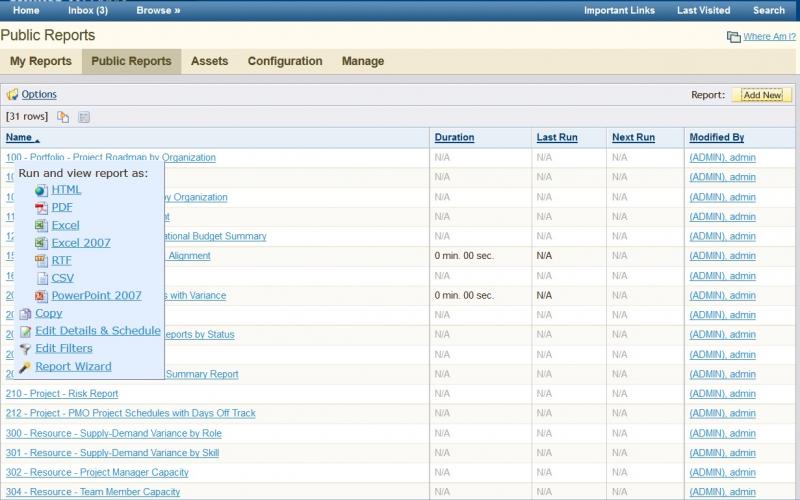Select the Public Reports tab
800x500 pixels.
coord(131,61)
